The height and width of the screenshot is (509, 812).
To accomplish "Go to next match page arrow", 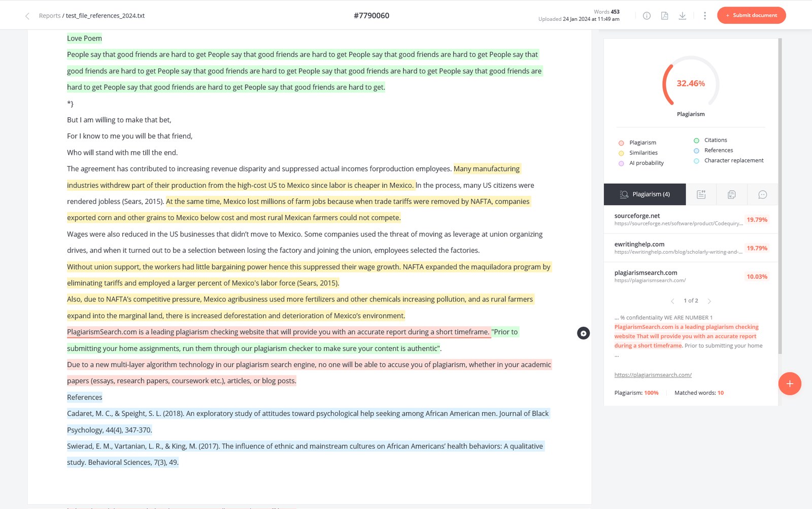I will coord(709,301).
